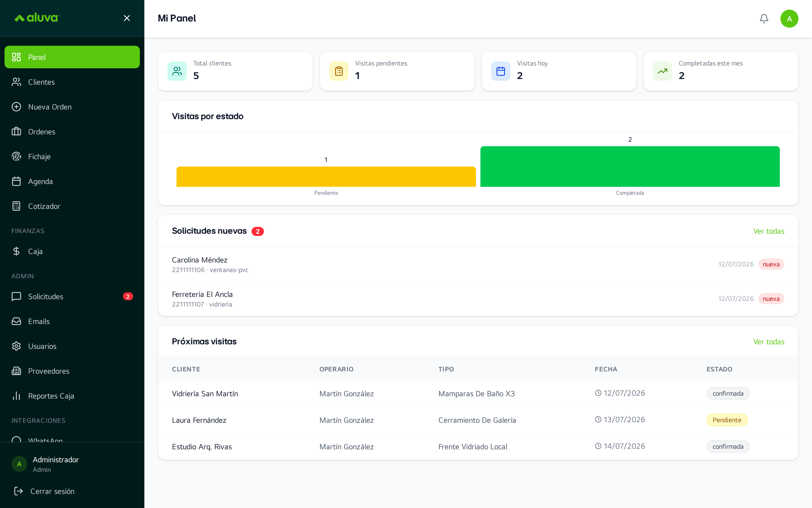812x508 pixels.
Task: Click the Usuarios gear icon
Action: coord(16,346)
